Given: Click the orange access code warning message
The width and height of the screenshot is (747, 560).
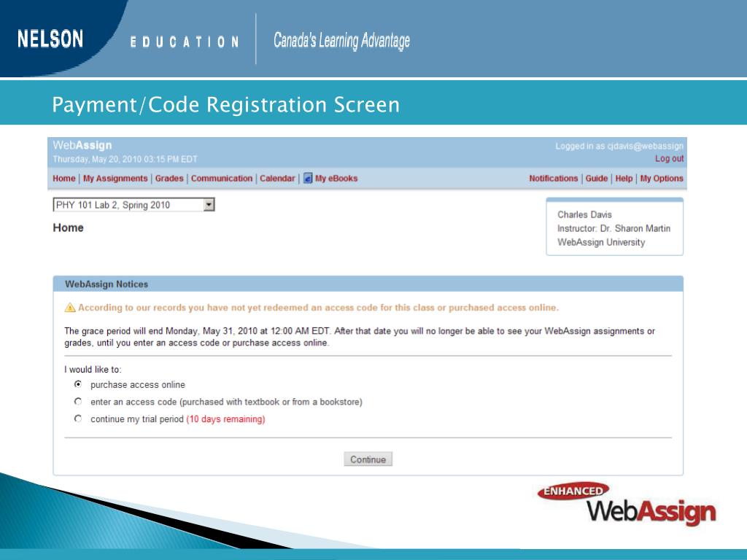Looking at the screenshot, I should coord(318,308).
